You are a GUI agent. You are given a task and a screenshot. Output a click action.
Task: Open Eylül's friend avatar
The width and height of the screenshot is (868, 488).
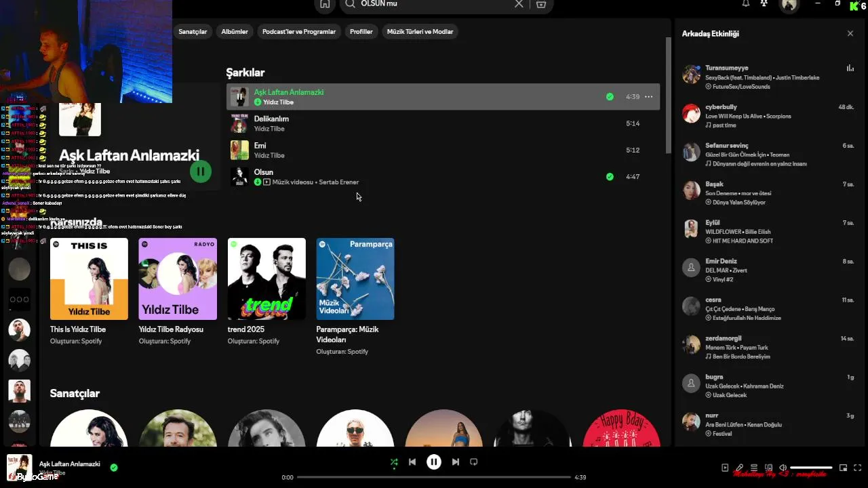click(x=691, y=229)
